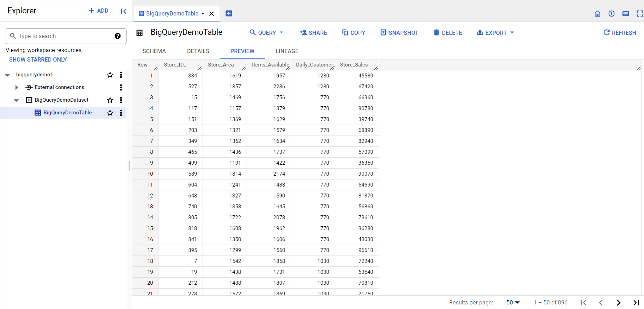Expand External connections node
The width and height of the screenshot is (644, 309).
pyautogui.click(x=17, y=87)
